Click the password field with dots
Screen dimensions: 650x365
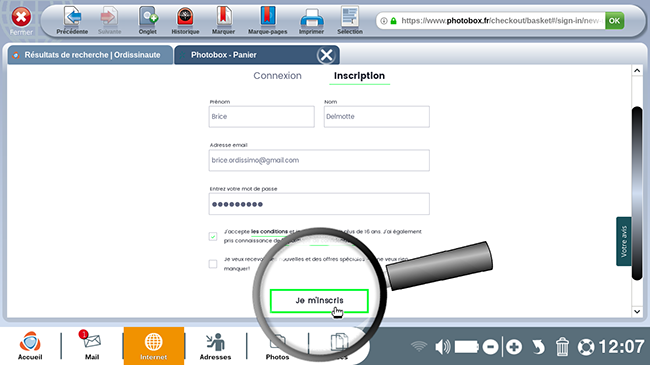[x=319, y=204]
